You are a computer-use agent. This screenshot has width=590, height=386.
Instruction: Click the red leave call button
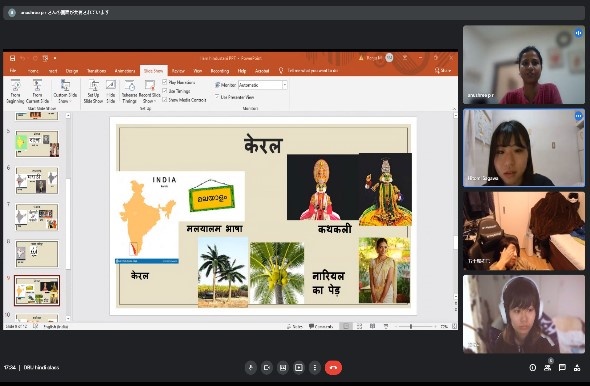[x=333, y=368]
